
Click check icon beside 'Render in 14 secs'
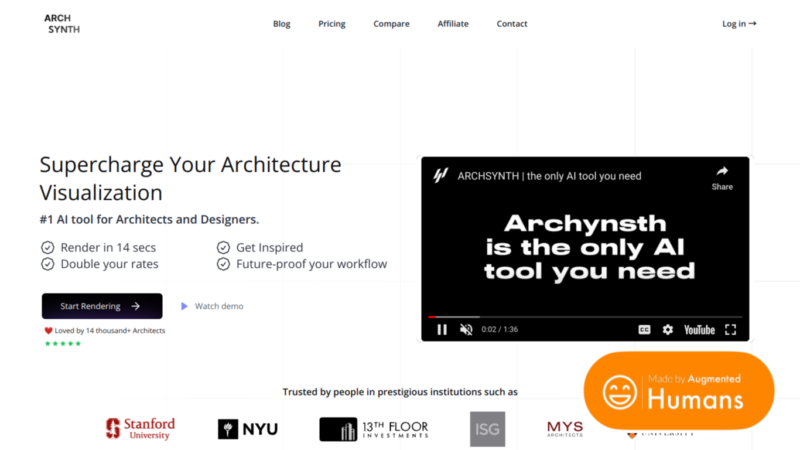[x=47, y=247]
